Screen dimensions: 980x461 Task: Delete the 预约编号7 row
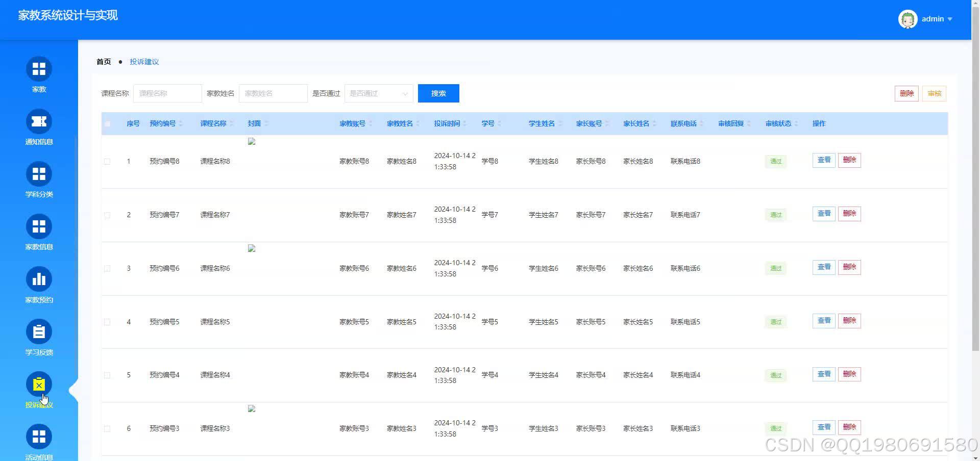[x=849, y=214]
